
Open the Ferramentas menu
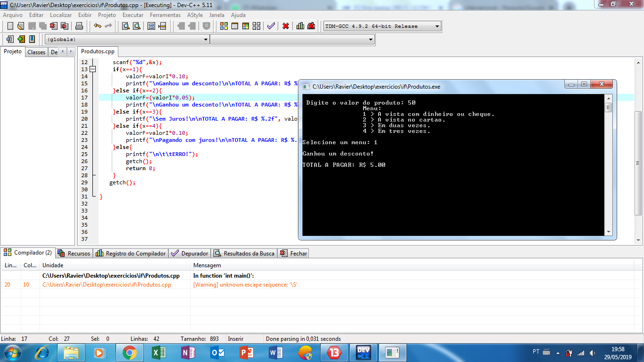[x=165, y=15]
